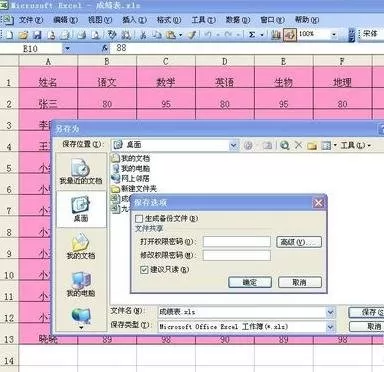
Task: Open the Name Box B10 dropdown
Action: 68,49
